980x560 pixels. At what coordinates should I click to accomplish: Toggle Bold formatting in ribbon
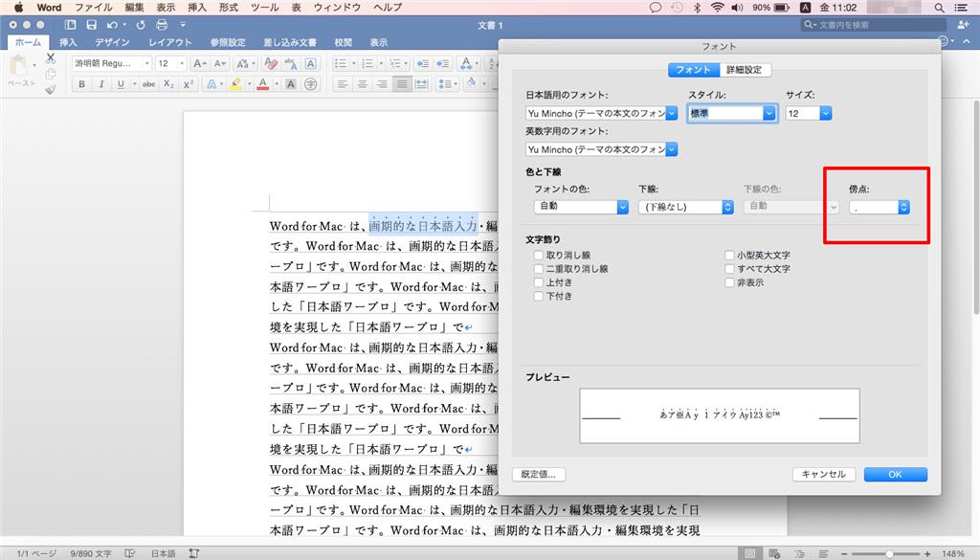tap(82, 83)
